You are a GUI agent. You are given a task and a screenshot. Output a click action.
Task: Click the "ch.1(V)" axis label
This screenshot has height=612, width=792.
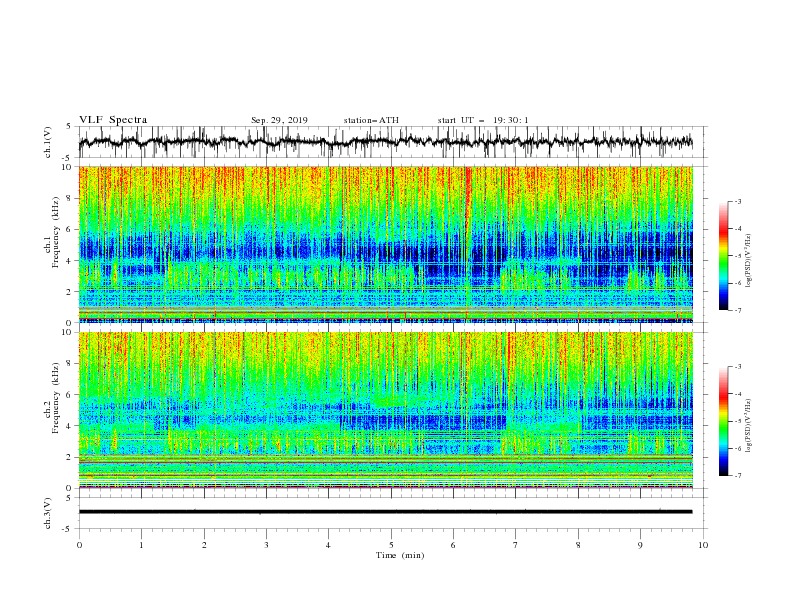point(48,142)
